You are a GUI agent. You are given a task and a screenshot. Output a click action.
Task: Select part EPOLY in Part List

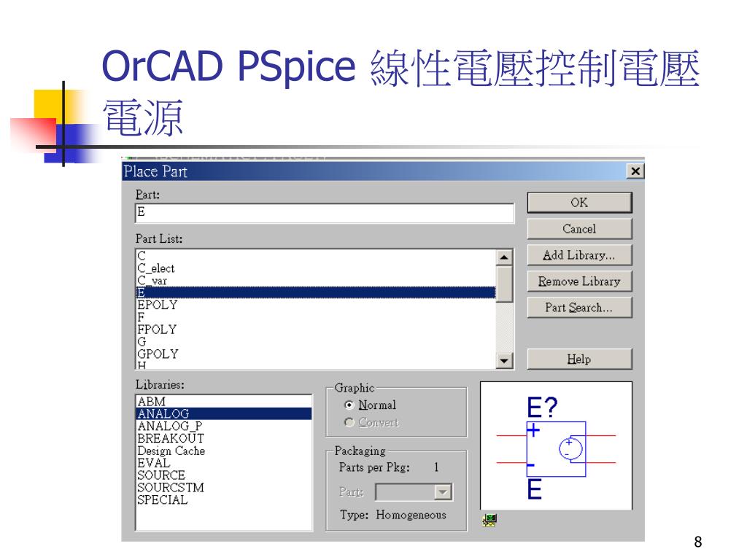coord(316,305)
